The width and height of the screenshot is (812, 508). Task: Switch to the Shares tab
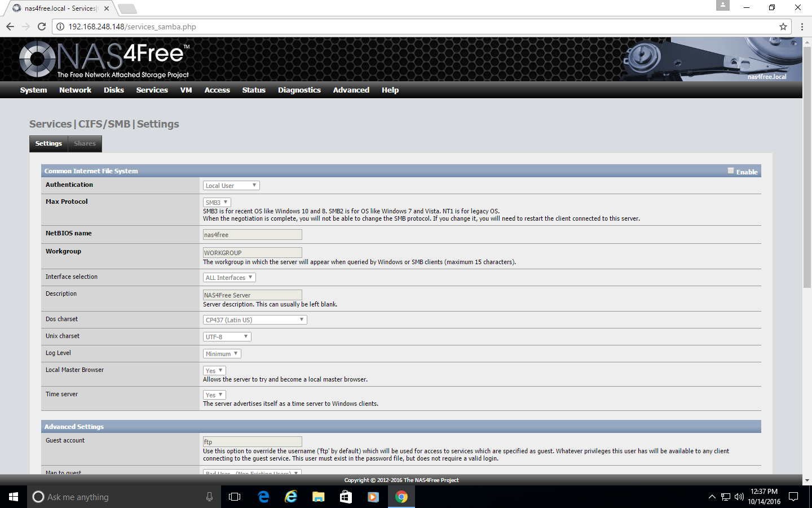(x=85, y=143)
